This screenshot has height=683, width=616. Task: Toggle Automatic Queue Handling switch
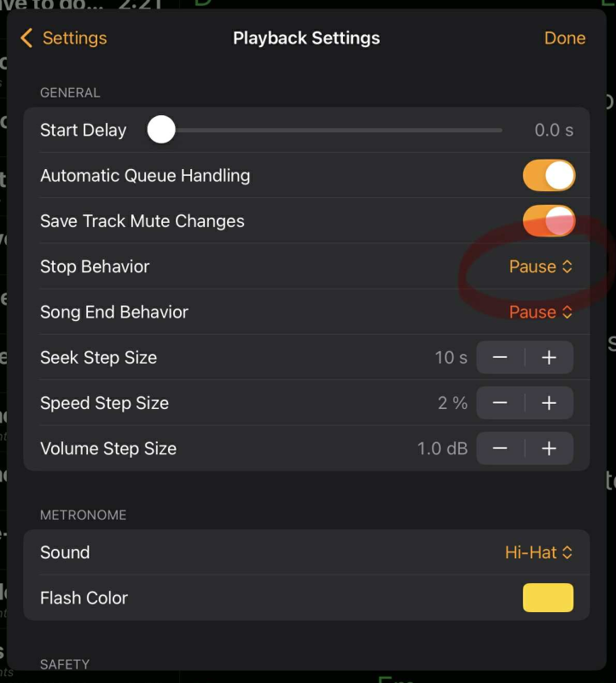pyautogui.click(x=549, y=176)
